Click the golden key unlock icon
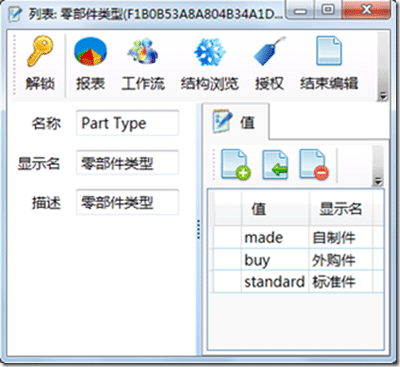Screen dimensions: 400x367 pyautogui.click(x=40, y=51)
